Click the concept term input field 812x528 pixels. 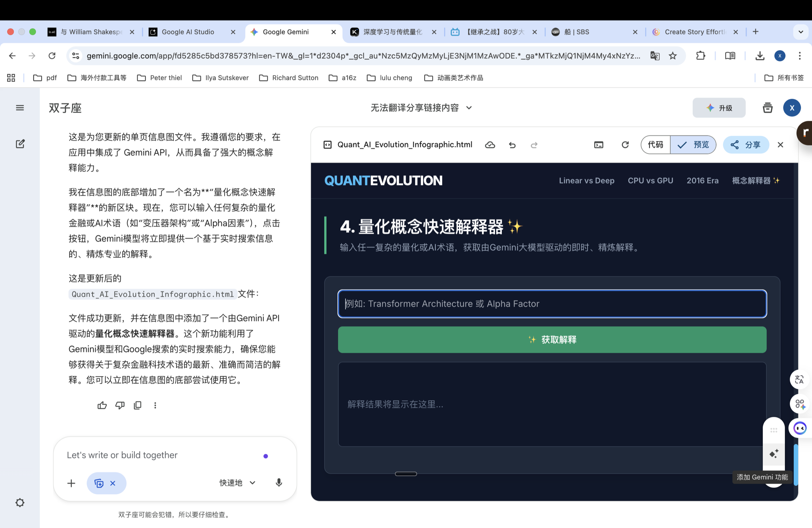coord(552,304)
